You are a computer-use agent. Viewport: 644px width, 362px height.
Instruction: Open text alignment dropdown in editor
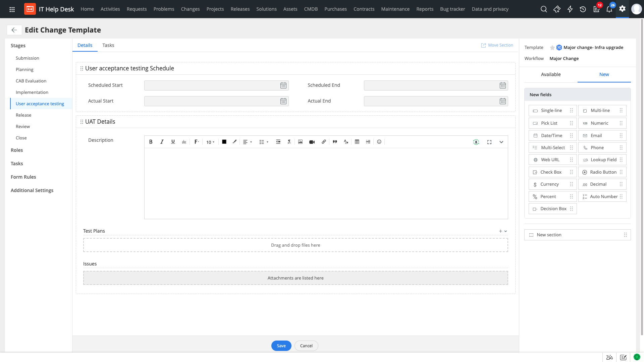(247, 142)
